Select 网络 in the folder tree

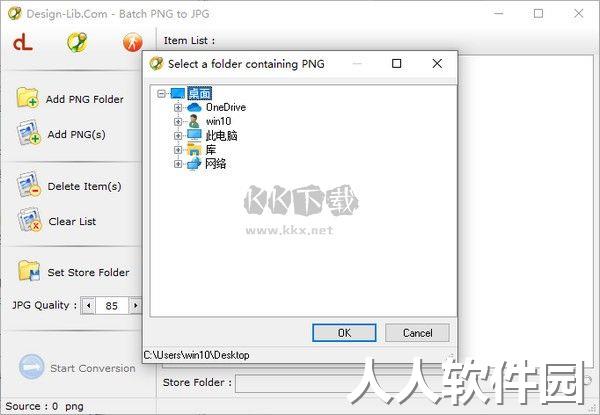pos(216,164)
